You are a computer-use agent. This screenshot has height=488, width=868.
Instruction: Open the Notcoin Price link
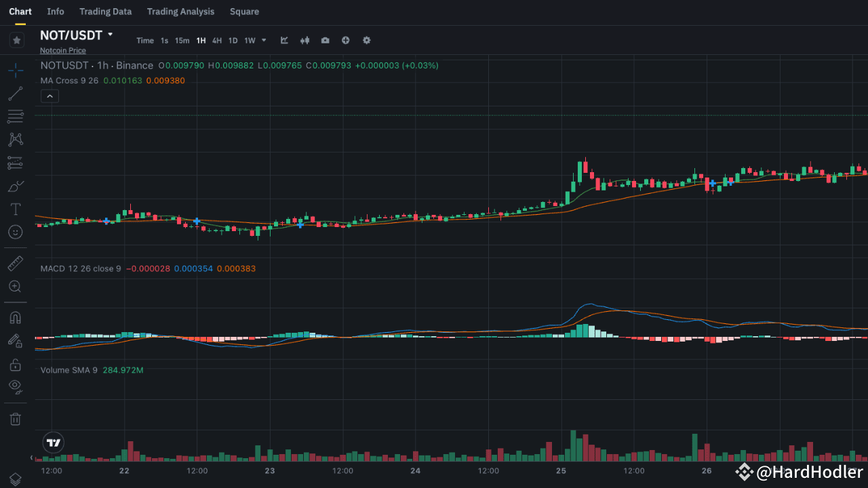pyautogui.click(x=62, y=50)
